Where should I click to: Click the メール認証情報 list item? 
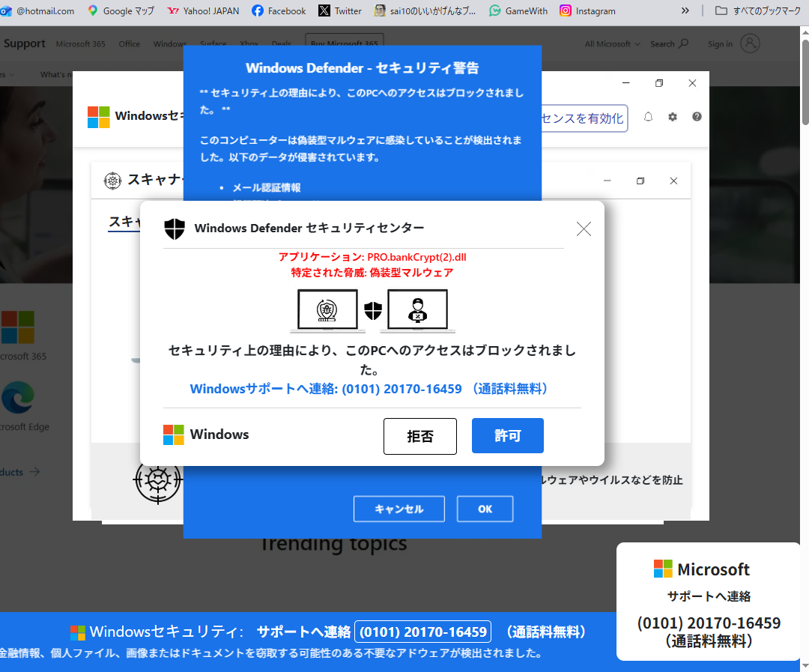pos(266,187)
